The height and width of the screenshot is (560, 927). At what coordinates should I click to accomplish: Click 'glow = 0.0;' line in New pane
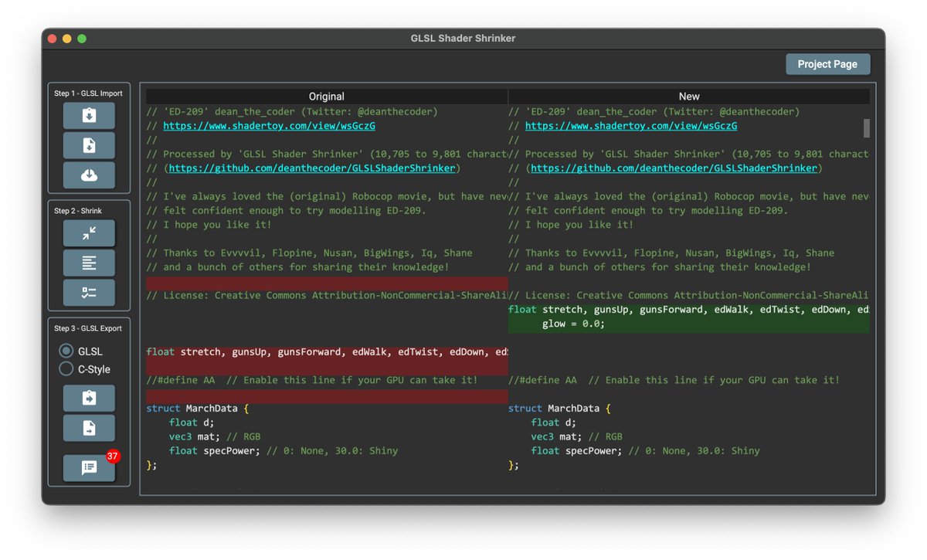coord(573,324)
